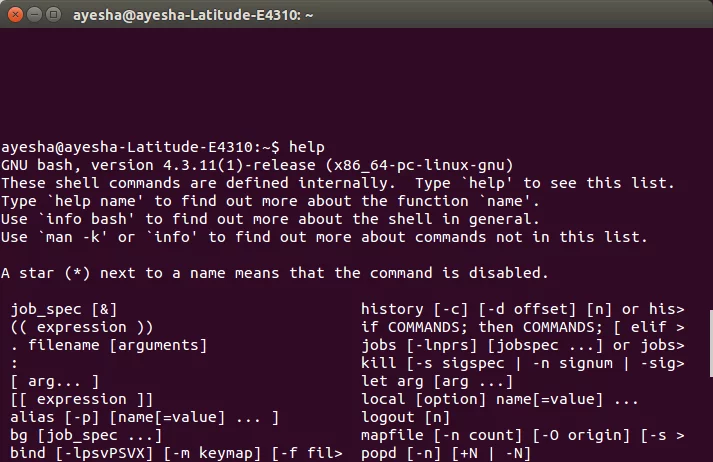Click the 'mapfile [-n count]' entry
The height and width of the screenshot is (462, 713).
523,435
